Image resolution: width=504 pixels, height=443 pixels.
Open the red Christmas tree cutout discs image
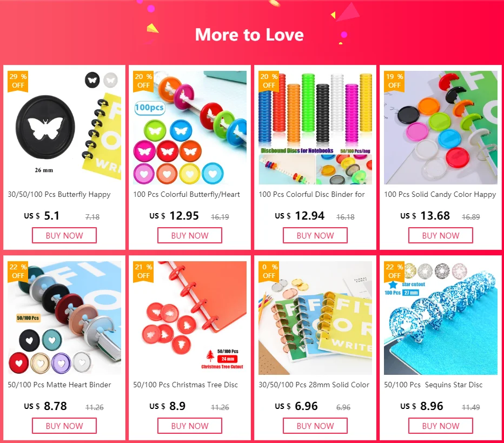point(190,318)
